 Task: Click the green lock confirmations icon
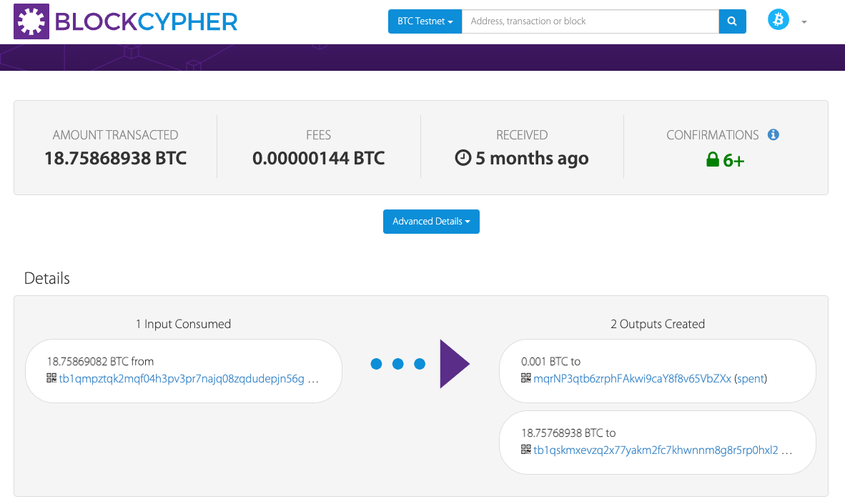coord(711,159)
